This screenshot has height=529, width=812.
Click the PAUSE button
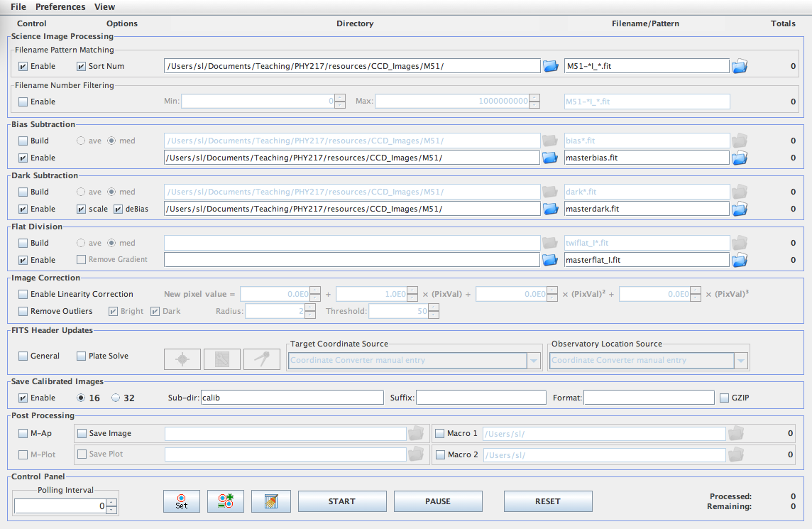tap(438, 501)
